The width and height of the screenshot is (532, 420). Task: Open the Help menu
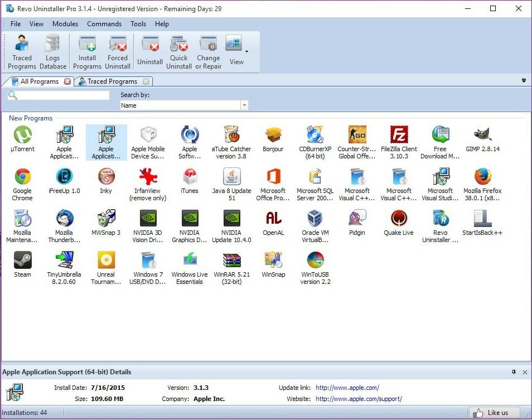coord(162,24)
